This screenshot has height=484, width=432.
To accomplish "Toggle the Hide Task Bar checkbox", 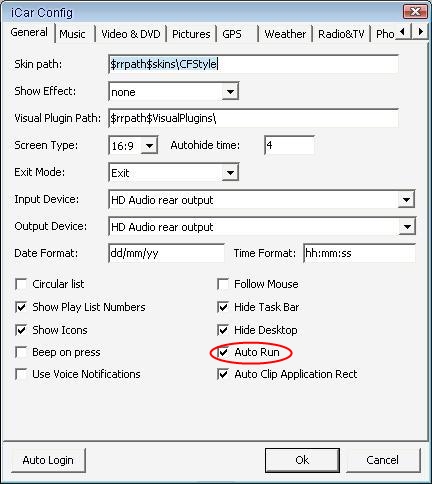I will [223, 307].
